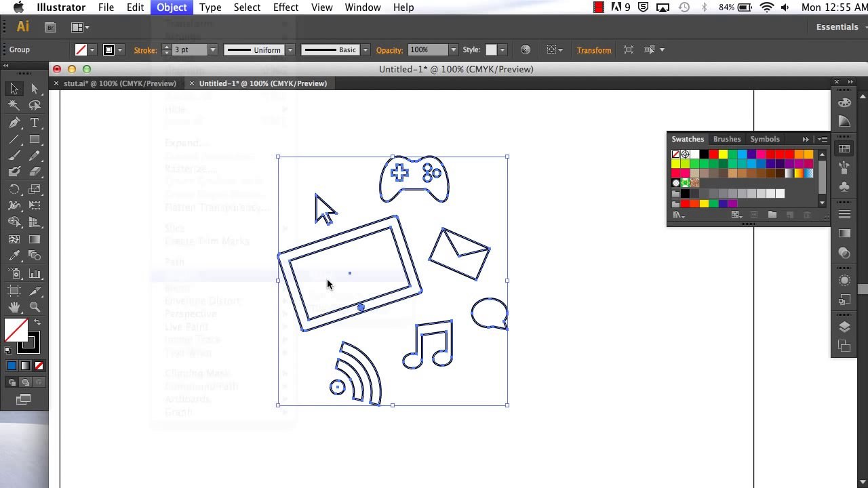The width and height of the screenshot is (868, 488).
Task: Set paint mode to Gradient
Action: [x=25, y=366]
